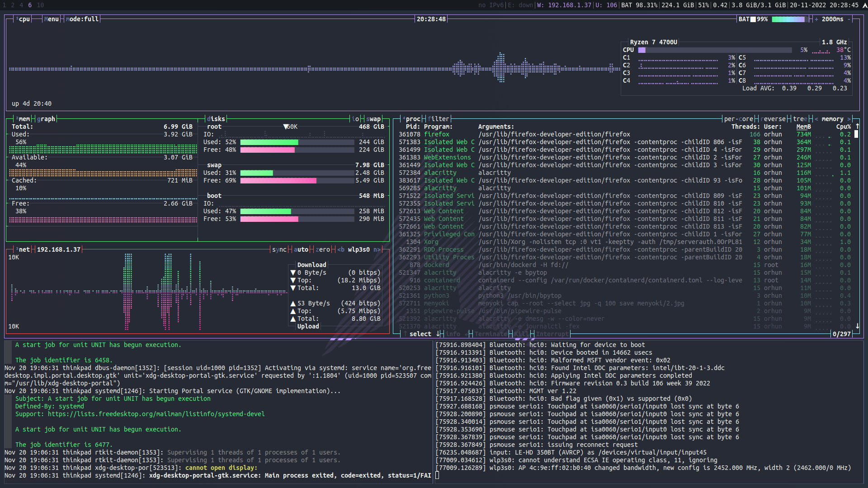
Task: Select python3 bpytop process row
Action: 625,296
